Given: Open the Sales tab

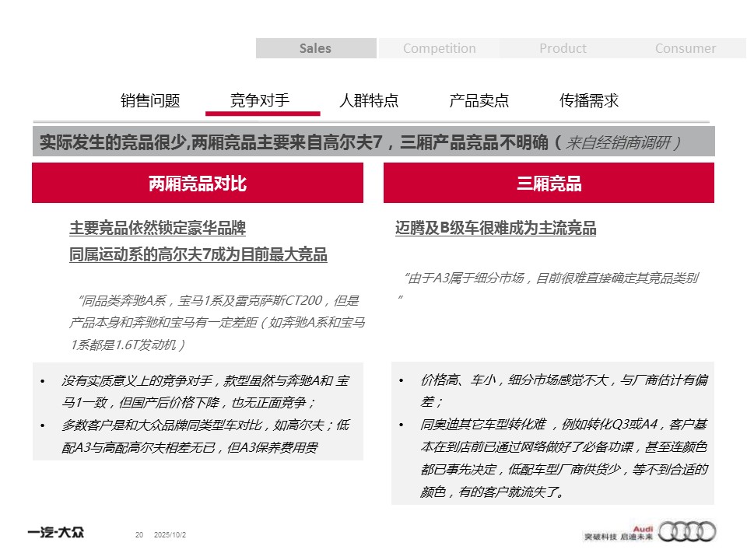Looking at the screenshot, I should click(x=316, y=48).
